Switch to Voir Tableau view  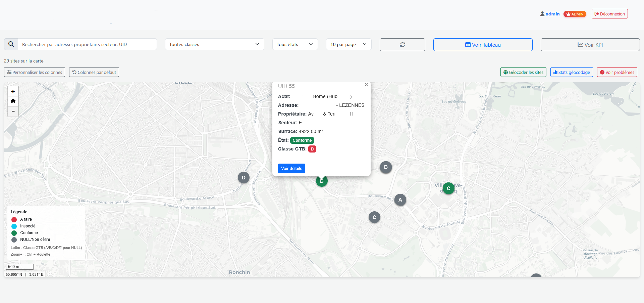483,45
